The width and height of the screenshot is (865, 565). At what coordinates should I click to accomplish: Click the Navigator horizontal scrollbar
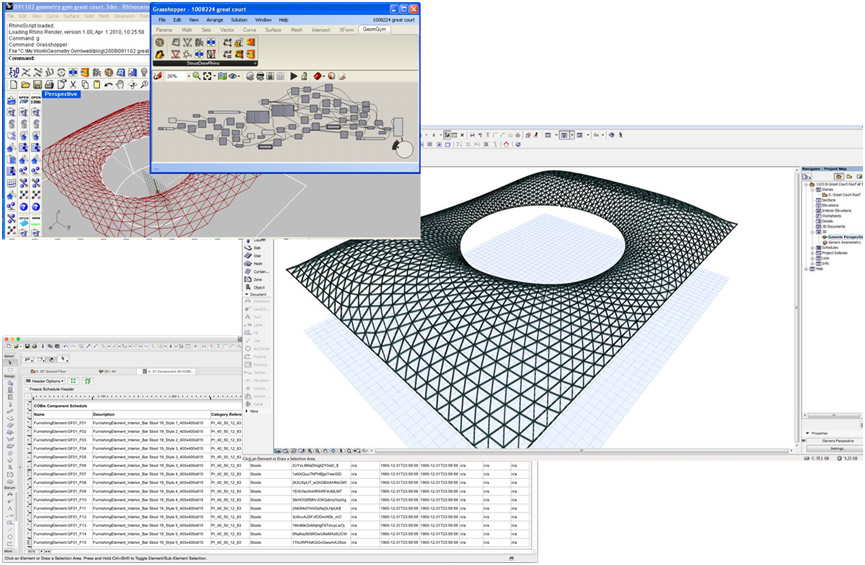(x=832, y=415)
